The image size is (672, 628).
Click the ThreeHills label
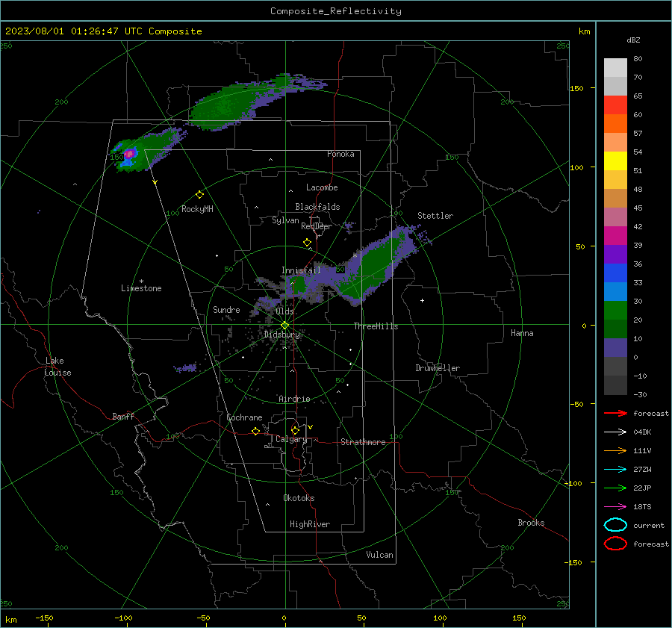[376, 326]
